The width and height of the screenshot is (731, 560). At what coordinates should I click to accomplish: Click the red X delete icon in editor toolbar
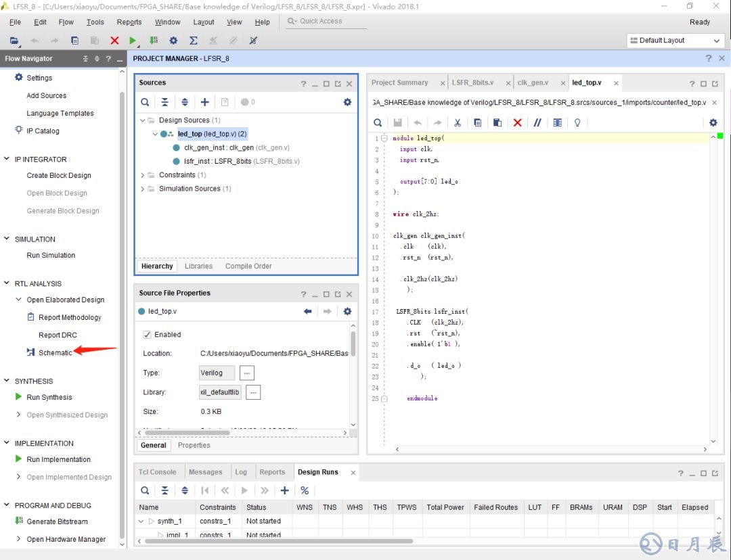(x=517, y=122)
